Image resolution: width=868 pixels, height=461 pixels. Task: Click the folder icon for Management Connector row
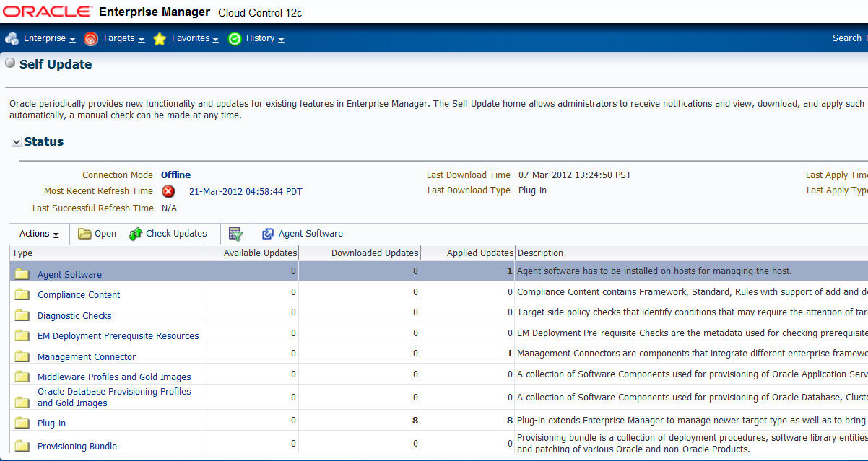click(22, 356)
